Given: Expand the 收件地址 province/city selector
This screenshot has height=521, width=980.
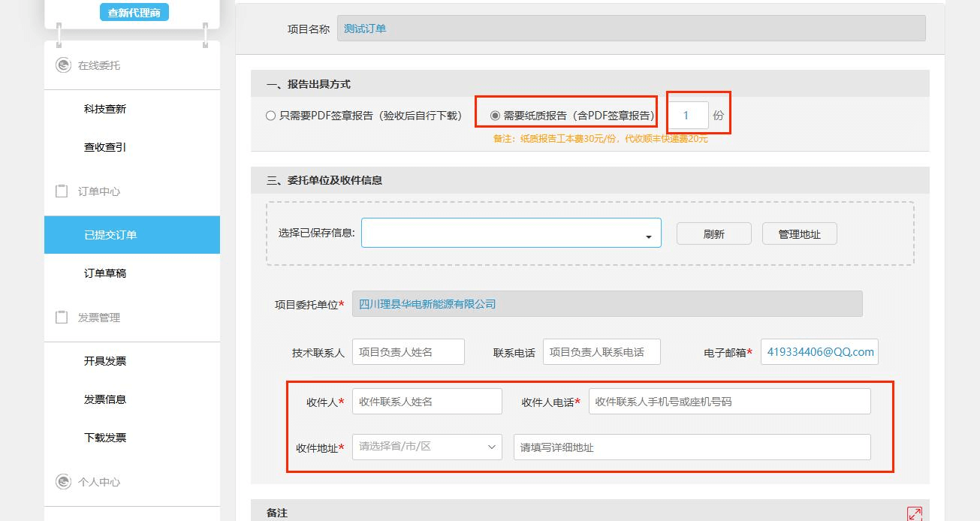Looking at the screenshot, I should 427,447.
